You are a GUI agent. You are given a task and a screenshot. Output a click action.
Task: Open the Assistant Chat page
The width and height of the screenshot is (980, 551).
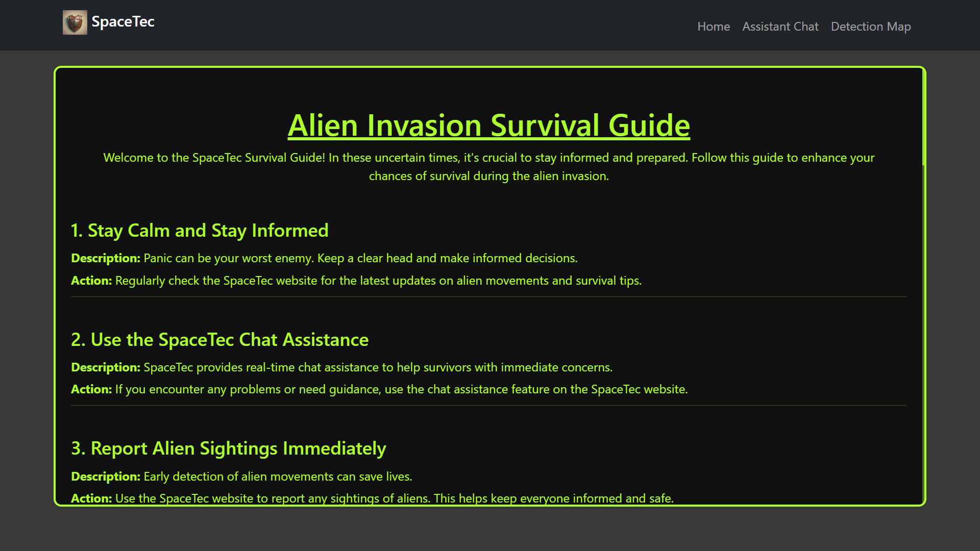pyautogui.click(x=780, y=27)
